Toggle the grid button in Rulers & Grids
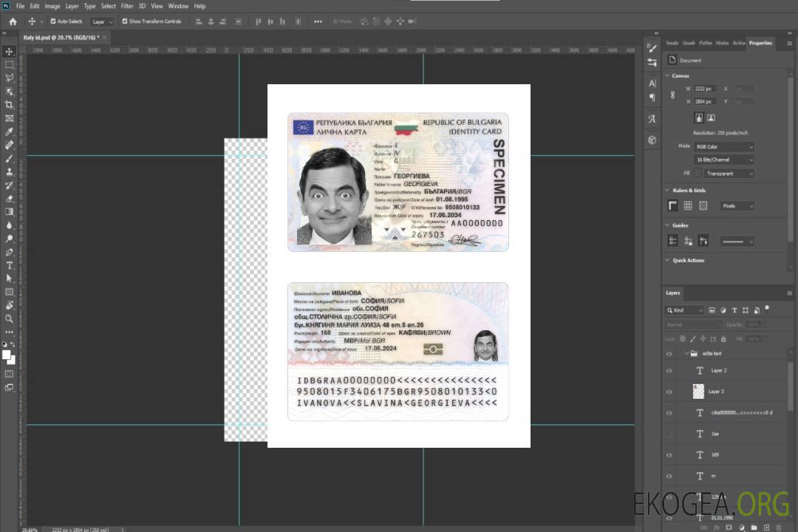The image size is (798, 532). 688,205
